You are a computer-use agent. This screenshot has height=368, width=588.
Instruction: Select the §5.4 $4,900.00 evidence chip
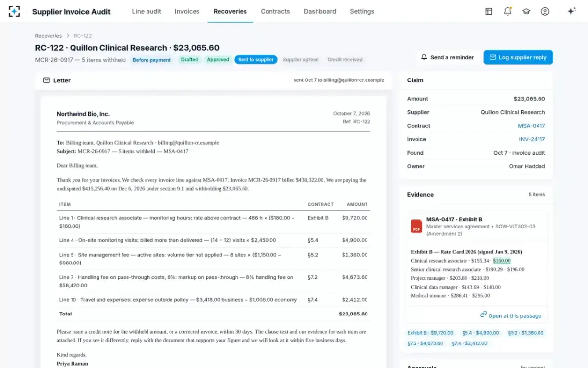[x=481, y=333]
